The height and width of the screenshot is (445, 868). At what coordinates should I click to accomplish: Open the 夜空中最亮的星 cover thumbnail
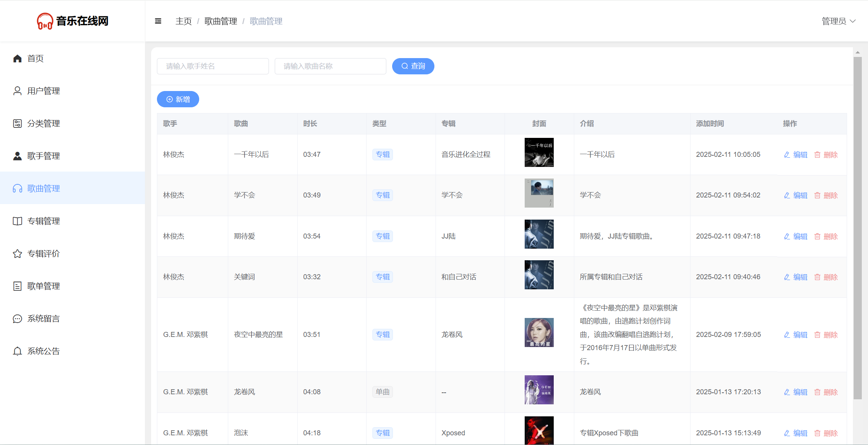click(x=539, y=332)
